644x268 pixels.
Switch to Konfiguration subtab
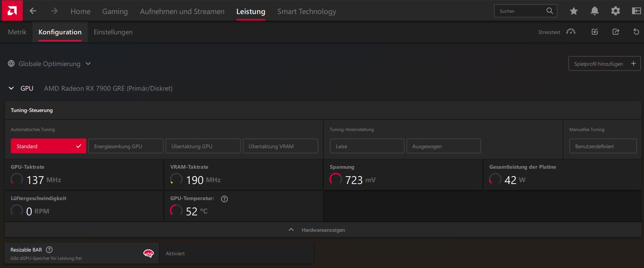coord(60,32)
